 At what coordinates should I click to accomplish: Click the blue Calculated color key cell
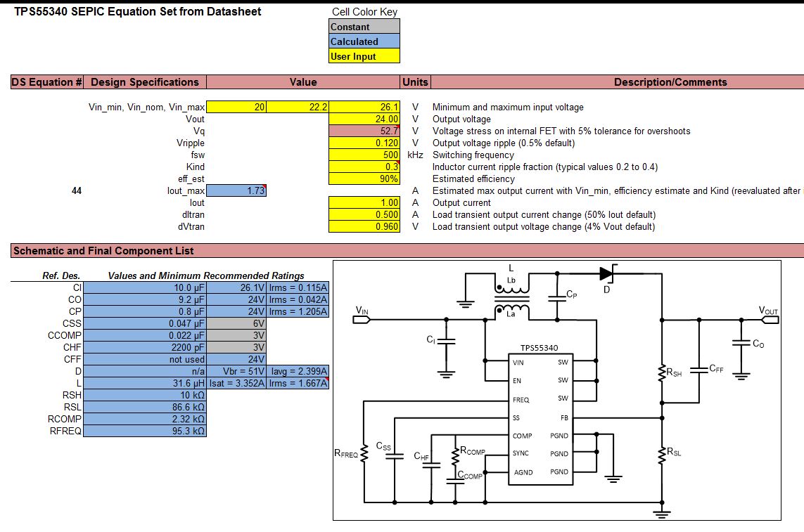(364, 41)
